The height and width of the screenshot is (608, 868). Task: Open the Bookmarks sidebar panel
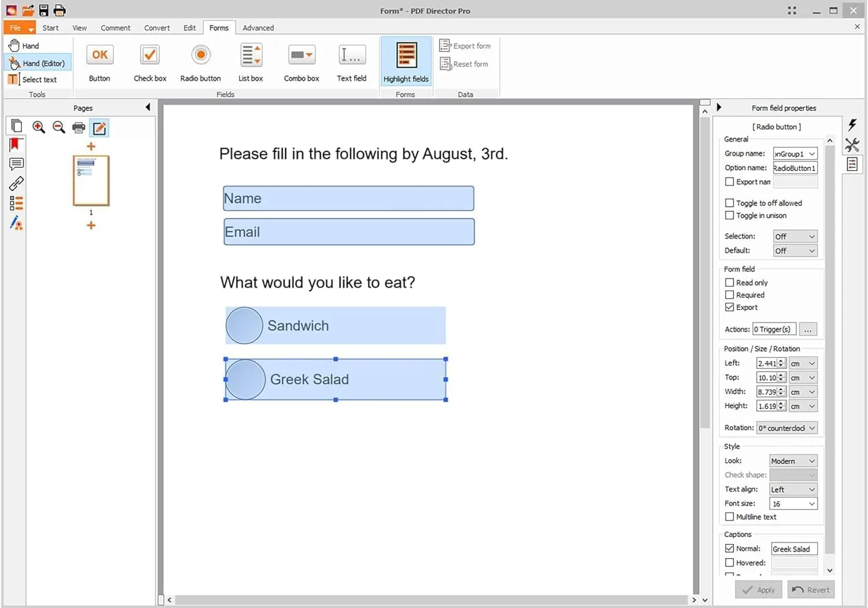pyautogui.click(x=16, y=145)
